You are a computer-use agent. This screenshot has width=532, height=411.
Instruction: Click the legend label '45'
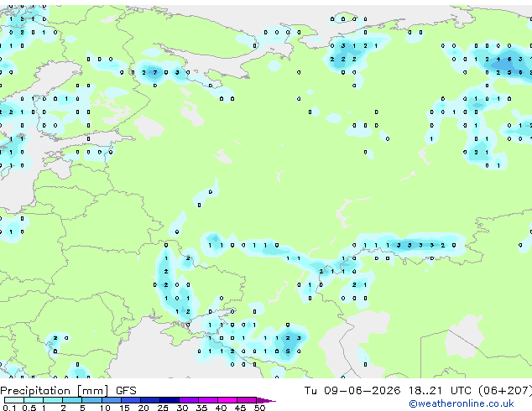[x=241, y=408]
